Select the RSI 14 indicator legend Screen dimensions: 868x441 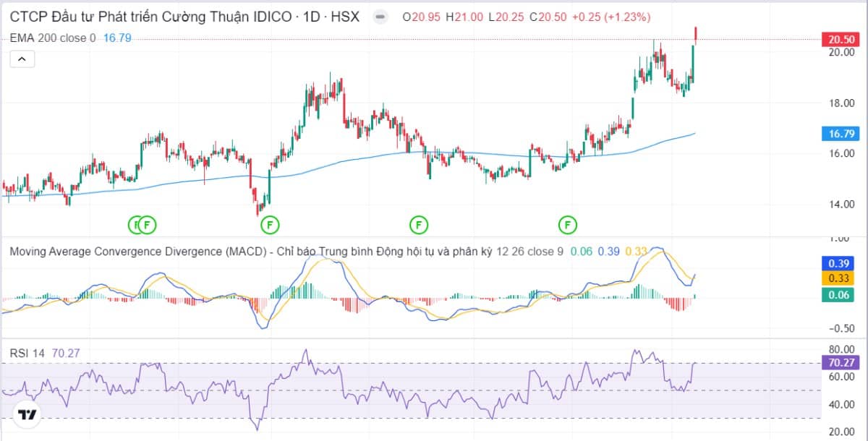tap(27, 353)
